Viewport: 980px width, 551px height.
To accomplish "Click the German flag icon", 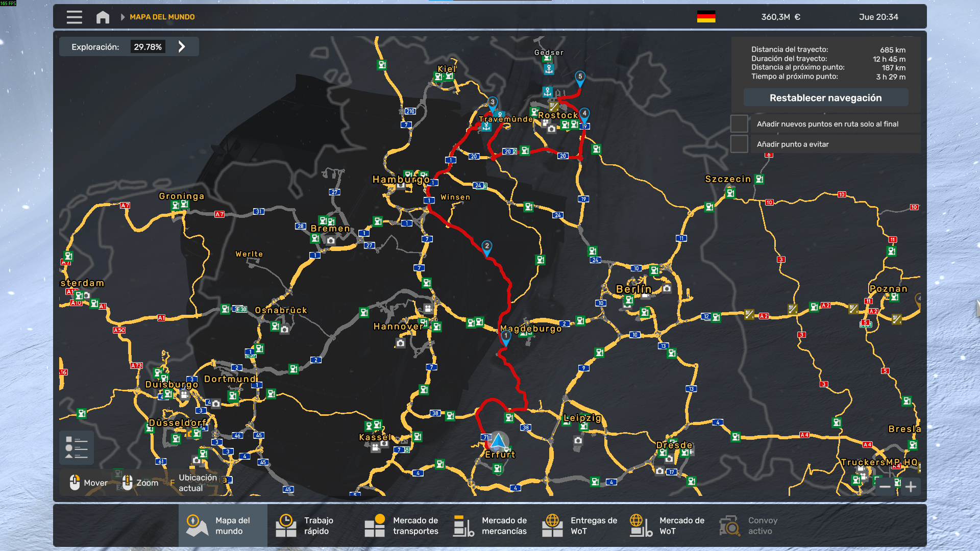I will coord(706,17).
